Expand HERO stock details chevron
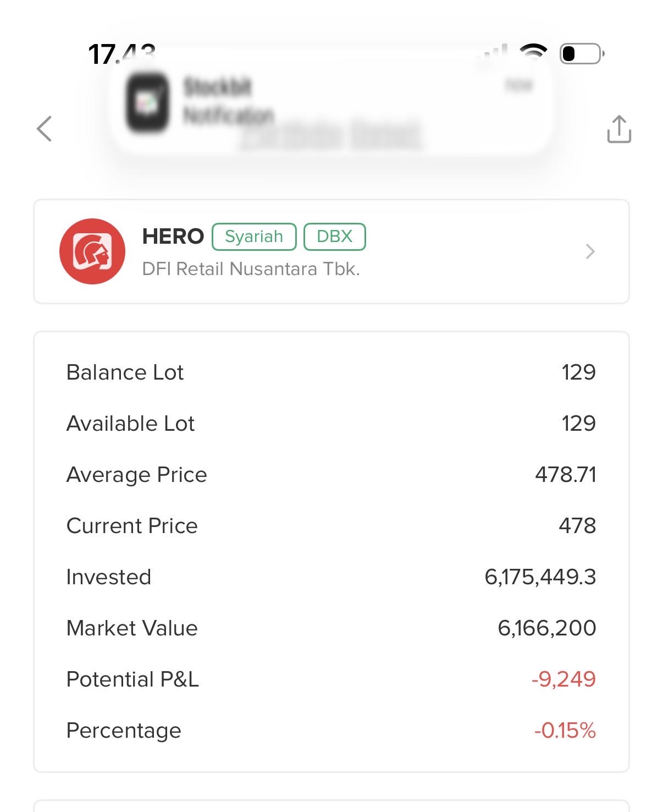The height and width of the screenshot is (812, 663). click(590, 251)
